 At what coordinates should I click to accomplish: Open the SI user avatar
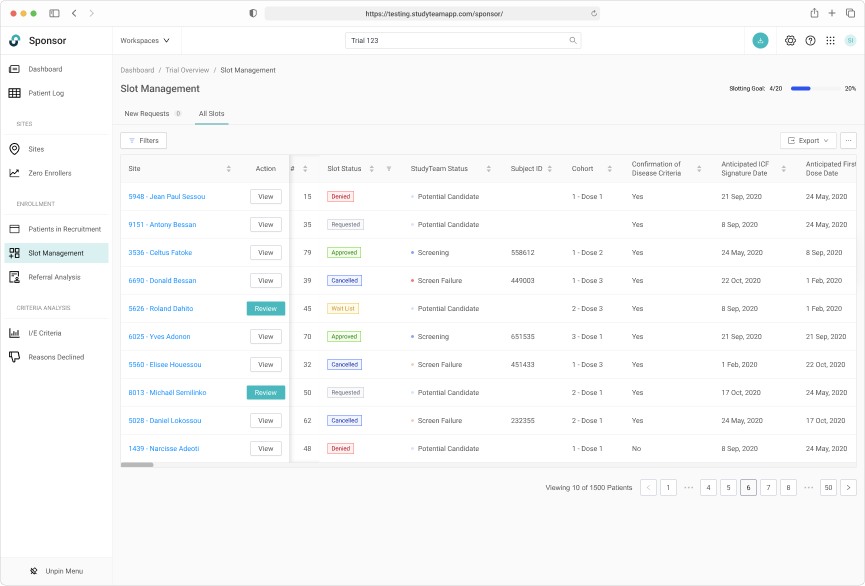(850, 40)
